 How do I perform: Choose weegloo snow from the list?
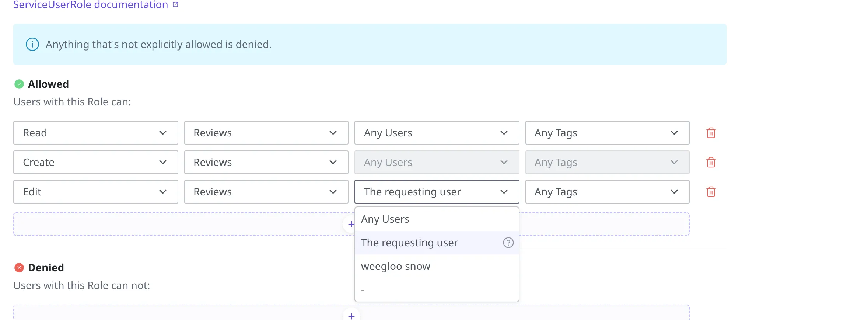coord(437,266)
